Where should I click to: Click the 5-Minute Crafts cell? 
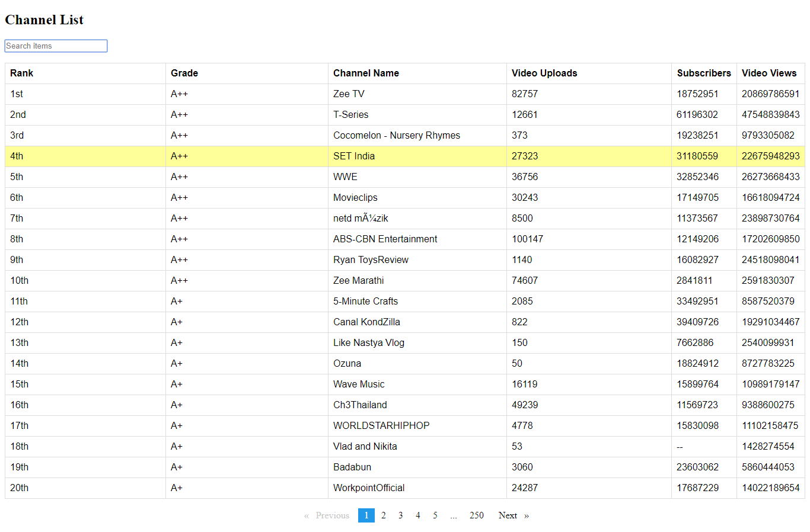click(x=417, y=302)
